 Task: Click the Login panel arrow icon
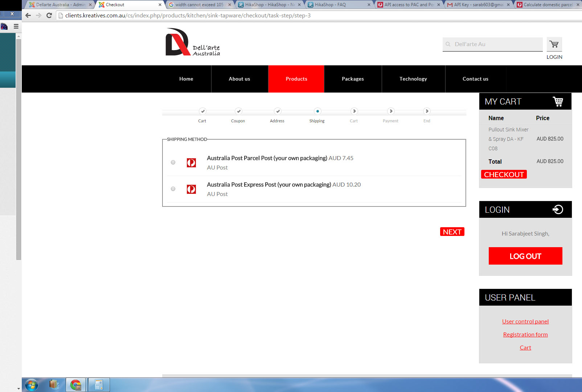point(558,209)
